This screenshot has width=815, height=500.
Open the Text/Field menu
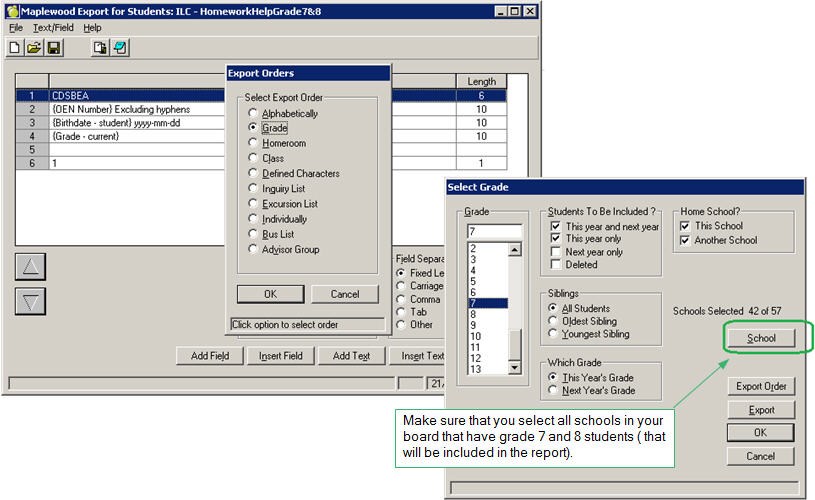tap(53, 28)
